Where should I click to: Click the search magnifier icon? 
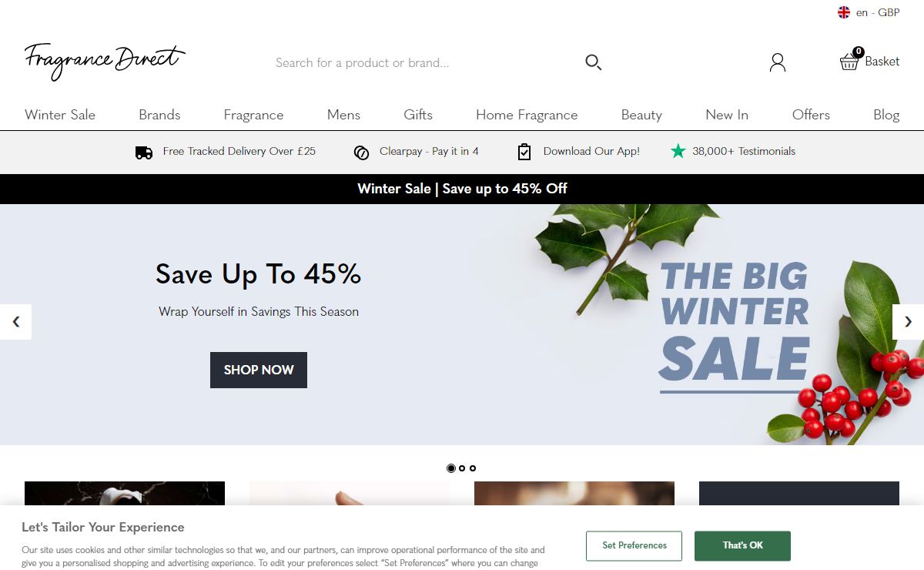(x=593, y=62)
